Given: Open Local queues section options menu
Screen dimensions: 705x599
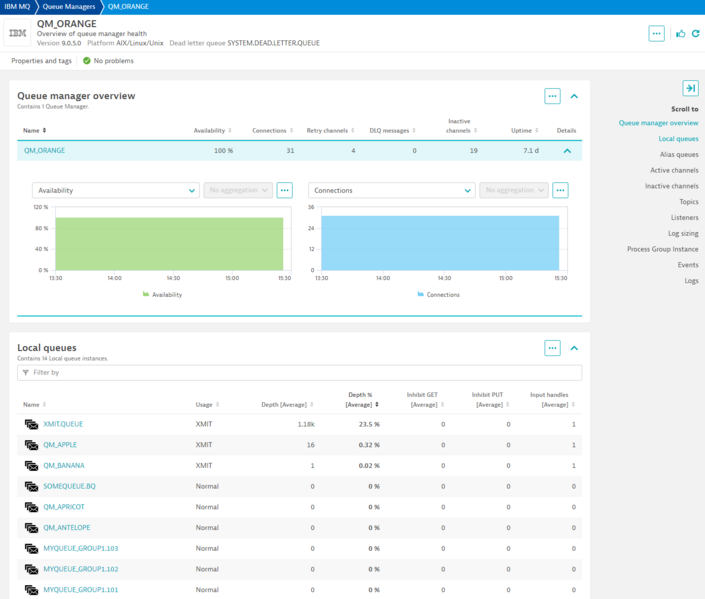Looking at the screenshot, I should point(552,348).
